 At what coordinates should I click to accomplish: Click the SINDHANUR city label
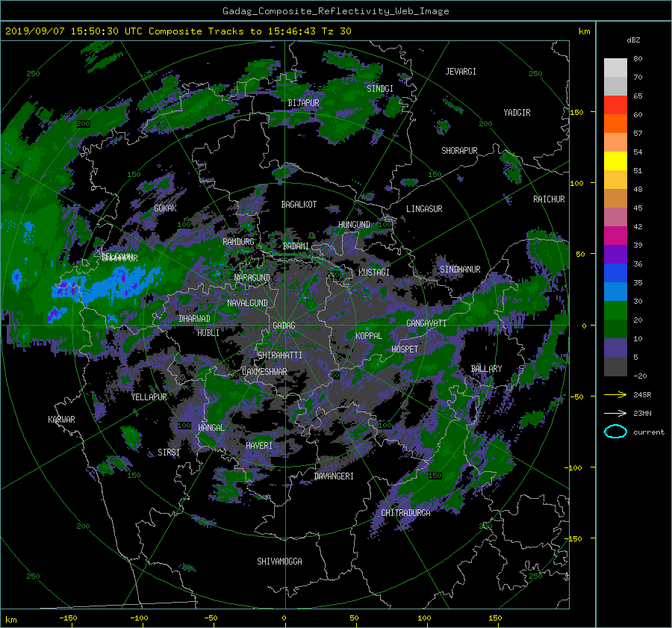pos(460,270)
